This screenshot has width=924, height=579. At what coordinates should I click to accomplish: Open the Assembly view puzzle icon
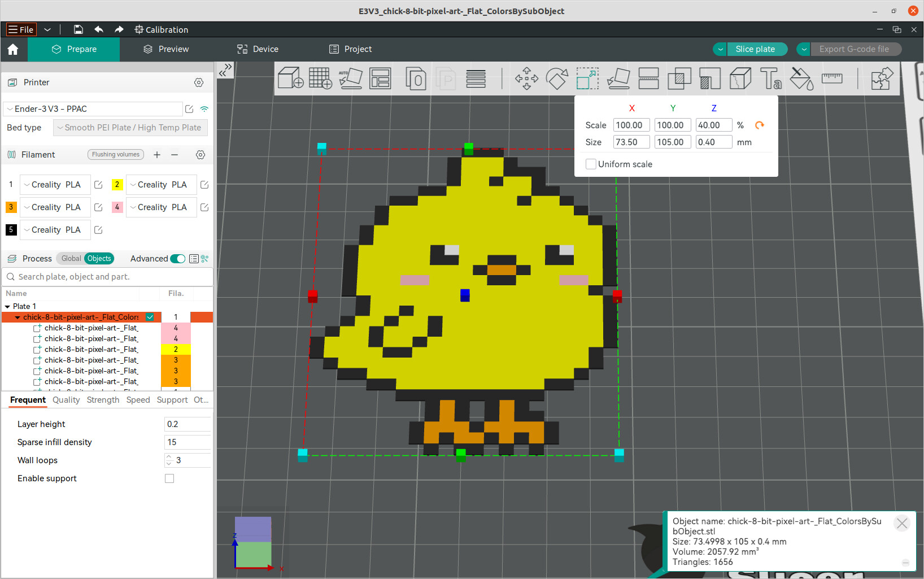pyautogui.click(x=882, y=78)
